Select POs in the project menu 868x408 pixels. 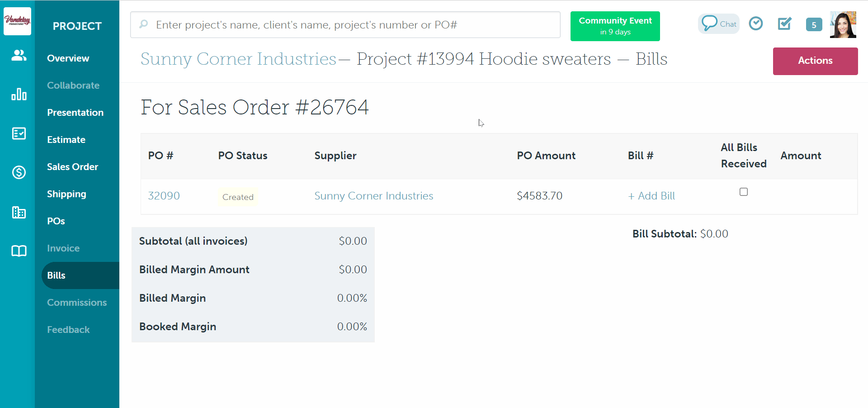coord(56,221)
